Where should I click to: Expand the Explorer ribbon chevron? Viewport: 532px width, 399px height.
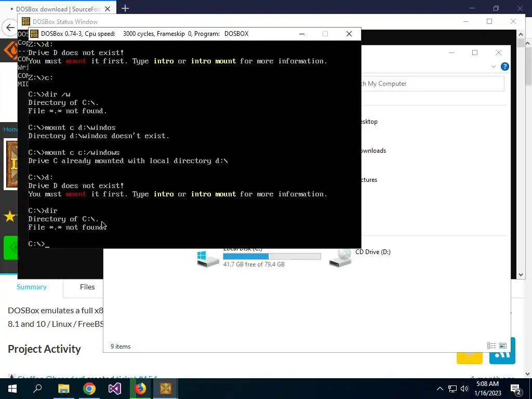point(494,66)
